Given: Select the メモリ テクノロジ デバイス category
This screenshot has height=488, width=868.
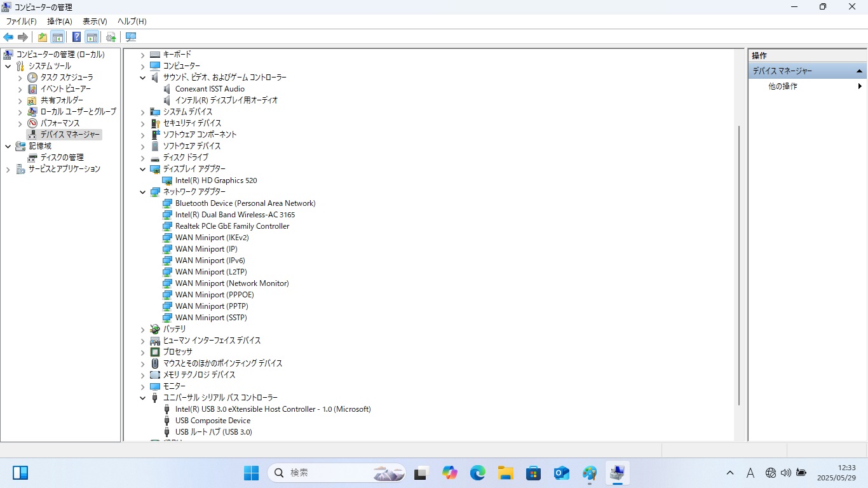Looking at the screenshot, I should [199, 375].
